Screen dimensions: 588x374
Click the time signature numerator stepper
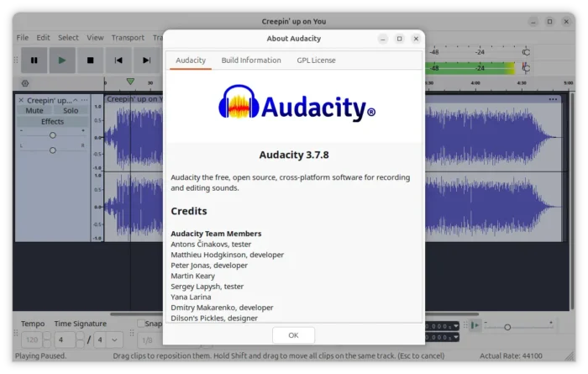click(81, 340)
